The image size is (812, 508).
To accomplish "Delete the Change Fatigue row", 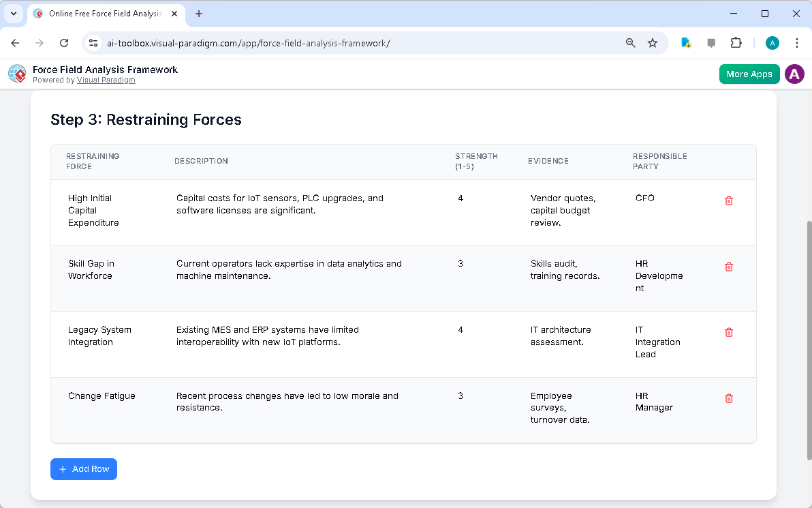I will click(729, 398).
